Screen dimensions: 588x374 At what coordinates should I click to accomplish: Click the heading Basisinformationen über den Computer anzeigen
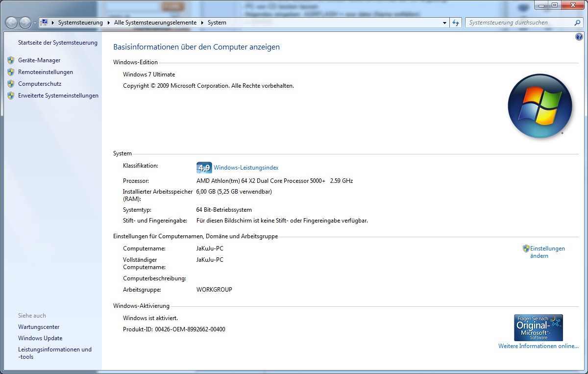pos(196,47)
